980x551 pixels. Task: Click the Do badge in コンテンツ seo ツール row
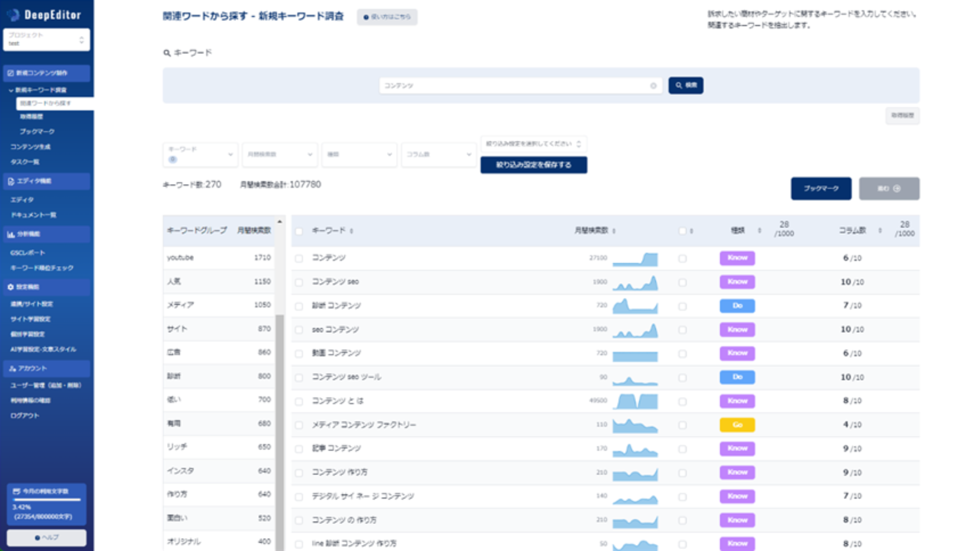737,377
